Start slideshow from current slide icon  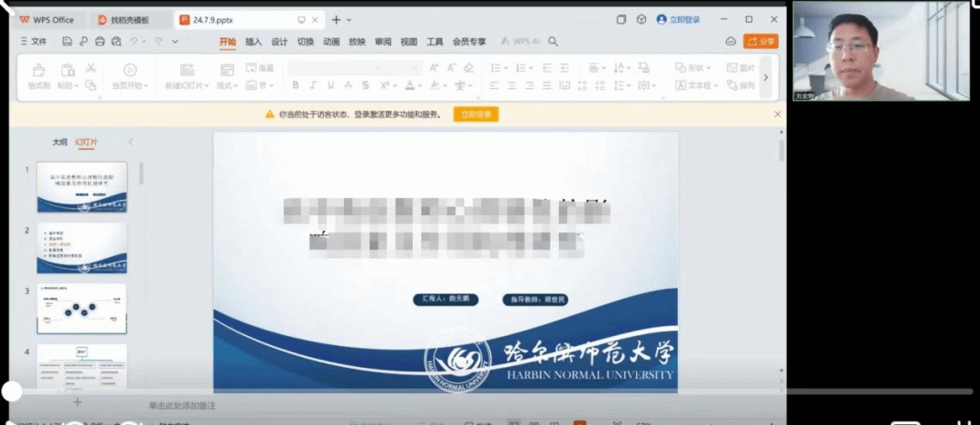[130, 70]
